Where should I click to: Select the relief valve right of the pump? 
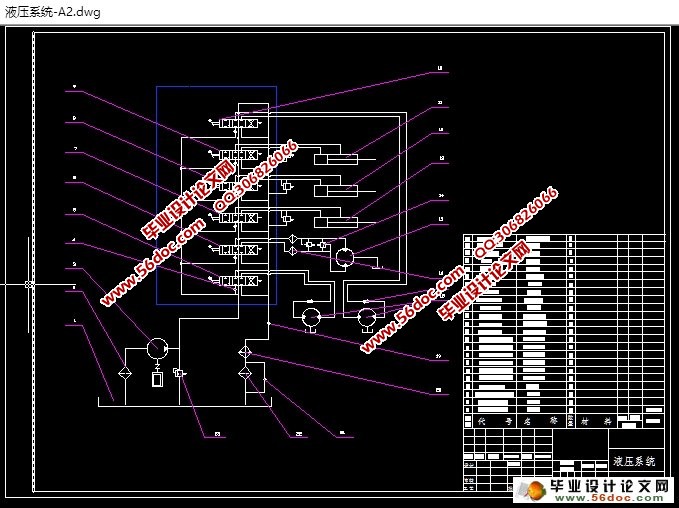[x=179, y=373]
